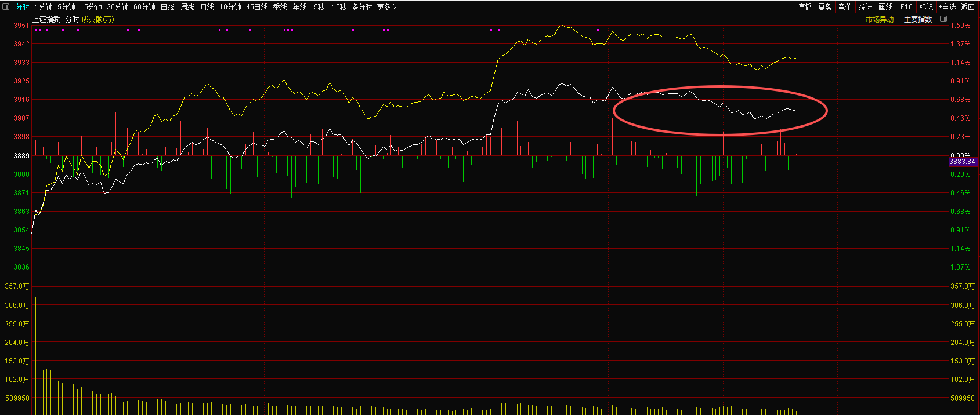Open the 复盘 review button
This screenshot has height=415, width=980.
(x=824, y=7)
